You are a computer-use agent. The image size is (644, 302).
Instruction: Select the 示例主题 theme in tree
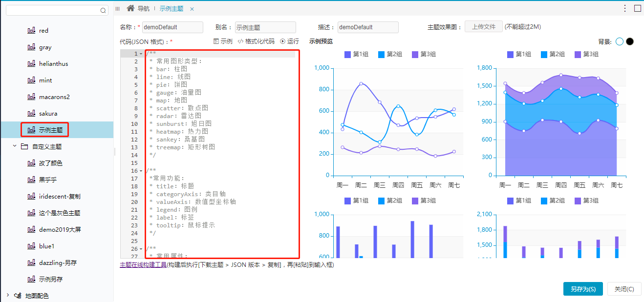[x=51, y=130]
